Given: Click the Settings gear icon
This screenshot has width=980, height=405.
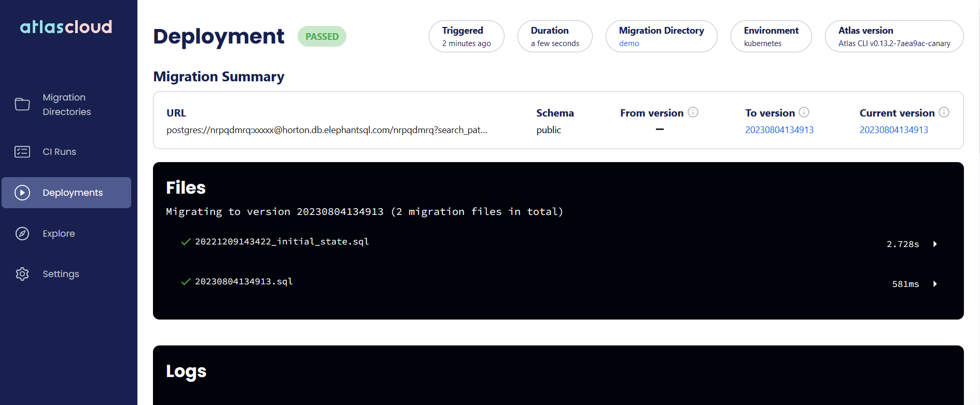Looking at the screenshot, I should tap(22, 274).
